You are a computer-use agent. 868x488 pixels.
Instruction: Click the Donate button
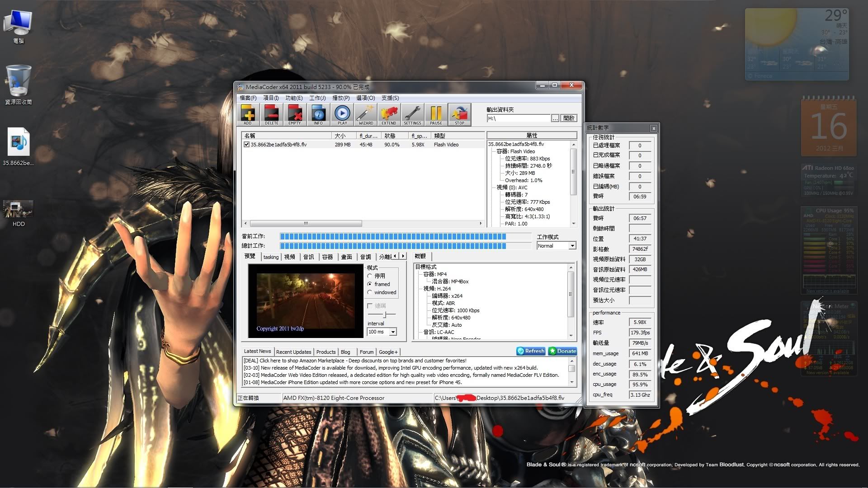click(x=562, y=351)
